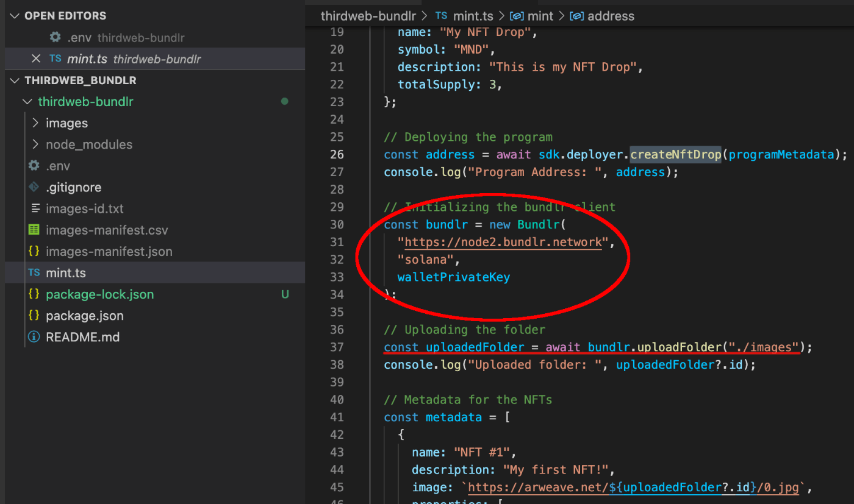Click walletPrivateKey on line 33
The width and height of the screenshot is (854, 504).
coord(453,277)
